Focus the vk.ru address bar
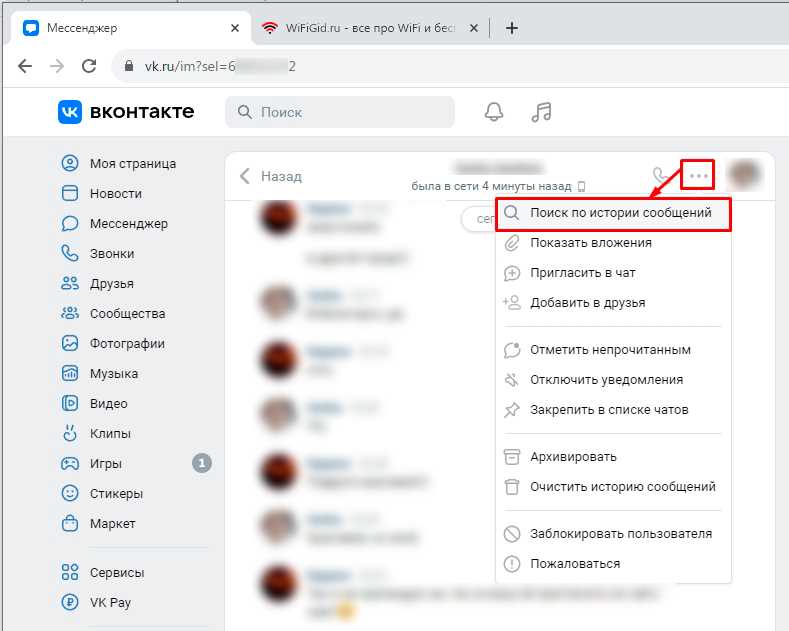The width and height of the screenshot is (789, 631). [448, 66]
